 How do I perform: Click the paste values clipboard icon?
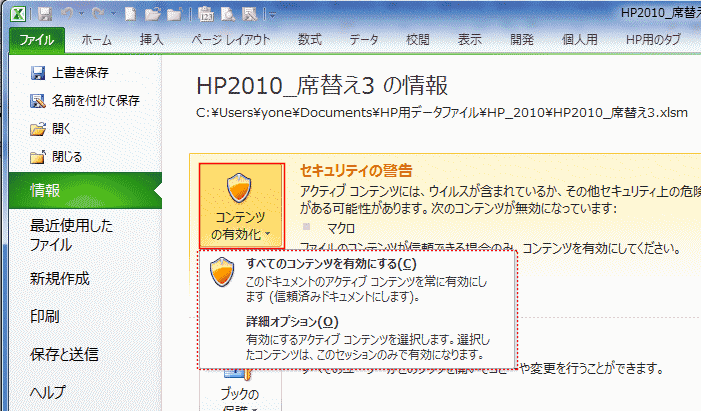(x=206, y=14)
